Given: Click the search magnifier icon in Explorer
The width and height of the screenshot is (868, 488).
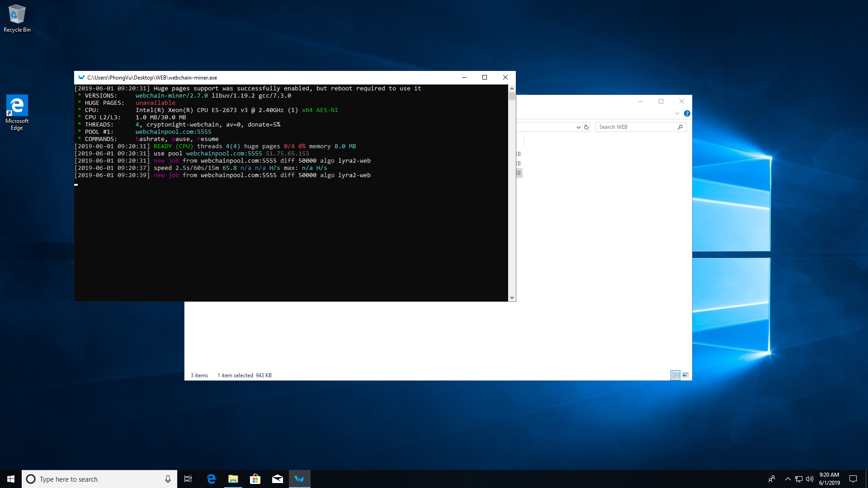Looking at the screenshot, I should [x=680, y=127].
